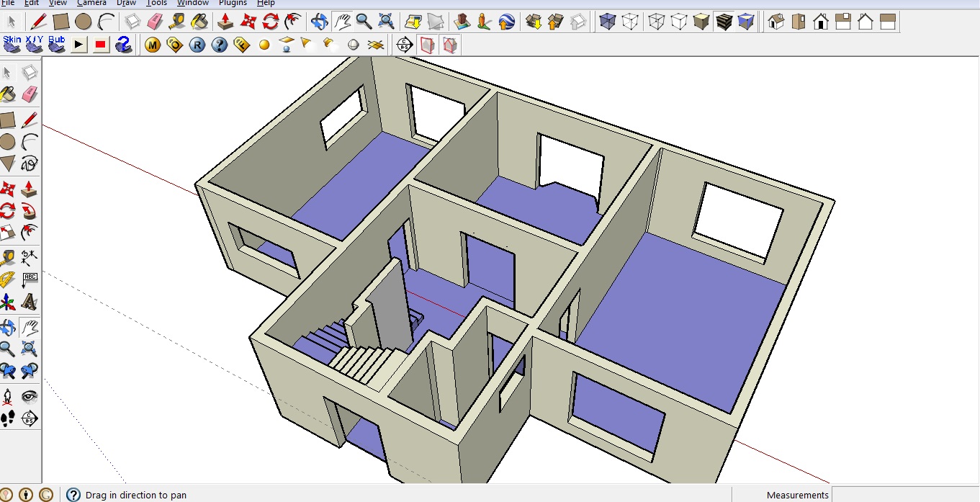This screenshot has height=502, width=980.
Task: Click the Measurements input box
Action: (905, 495)
